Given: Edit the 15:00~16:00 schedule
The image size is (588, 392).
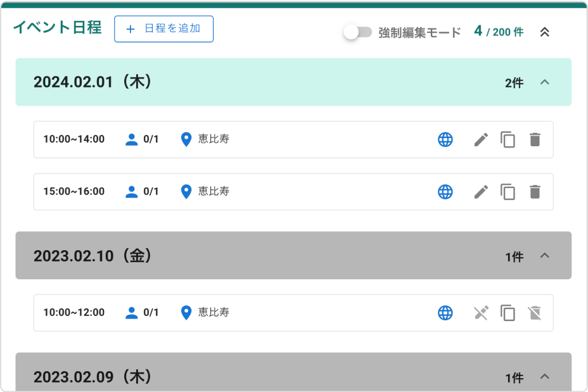Looking at the screenshot, I should pyautogui.click(x=482, y=191).
